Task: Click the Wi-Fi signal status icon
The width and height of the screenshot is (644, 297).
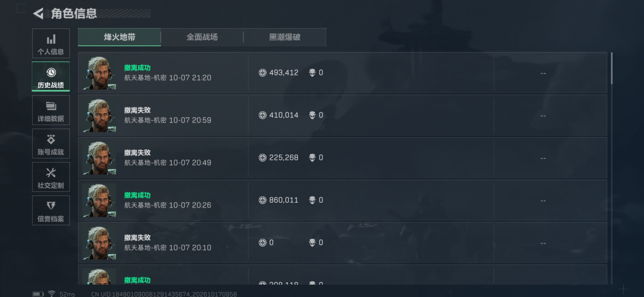Action: [x=51, y=294]
